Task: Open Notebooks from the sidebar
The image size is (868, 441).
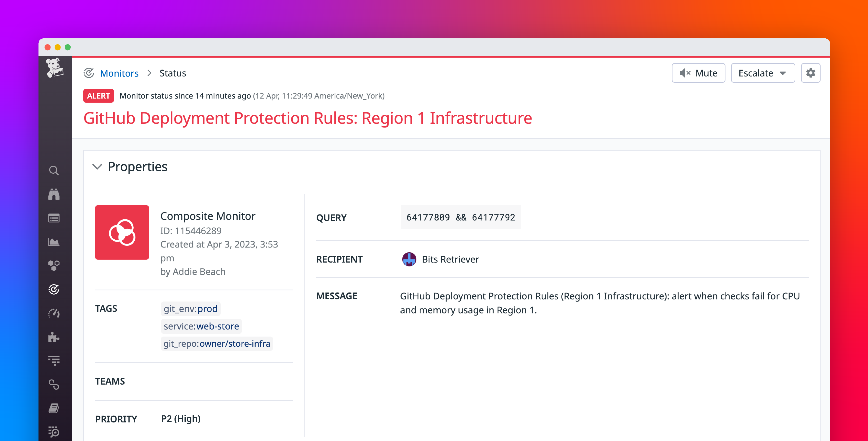Action: tap(54, 408)
